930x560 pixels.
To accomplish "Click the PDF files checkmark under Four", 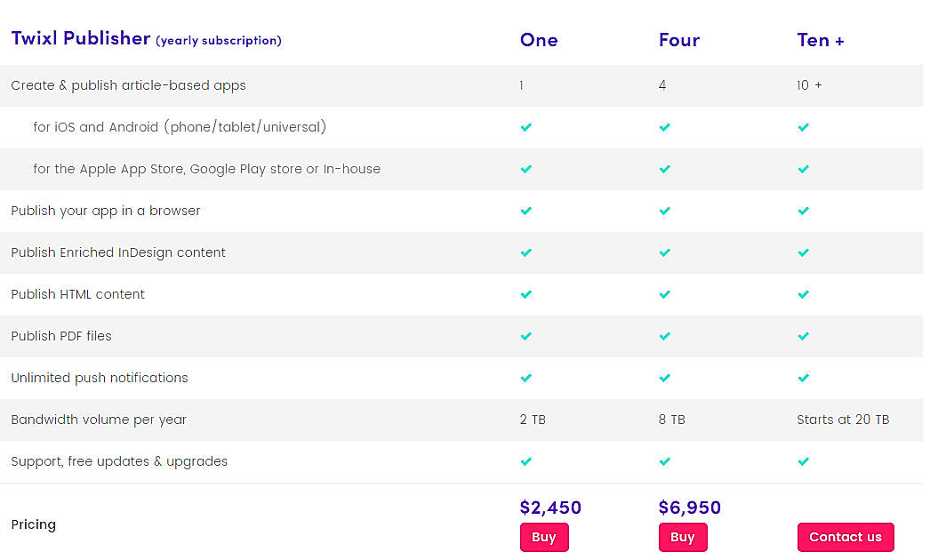I will [664, 336].
